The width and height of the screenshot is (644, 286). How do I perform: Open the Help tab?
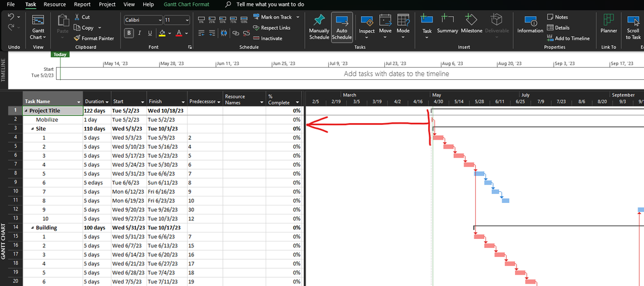click(148, 5)
